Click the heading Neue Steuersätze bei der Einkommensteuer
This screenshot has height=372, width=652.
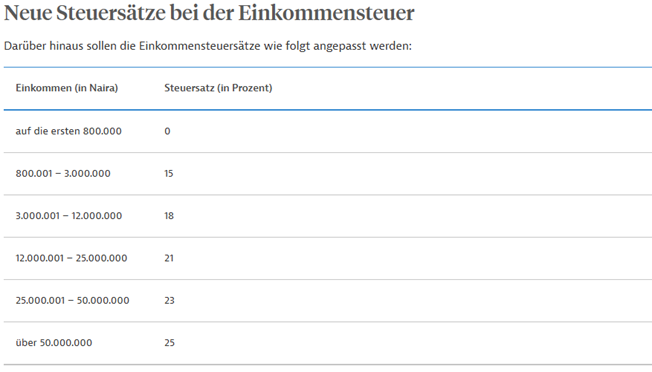[x=209, y=12]
